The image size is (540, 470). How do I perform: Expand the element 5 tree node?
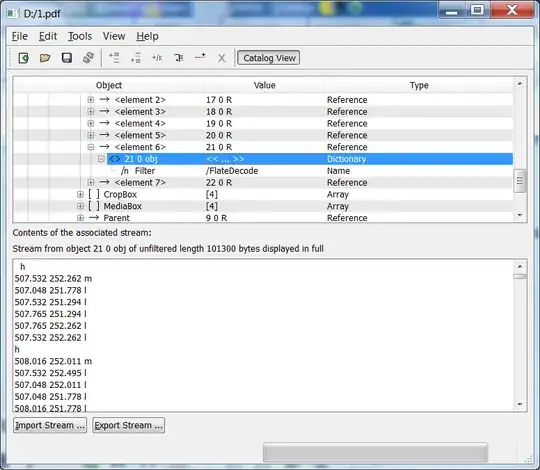(x=91, y=135)
